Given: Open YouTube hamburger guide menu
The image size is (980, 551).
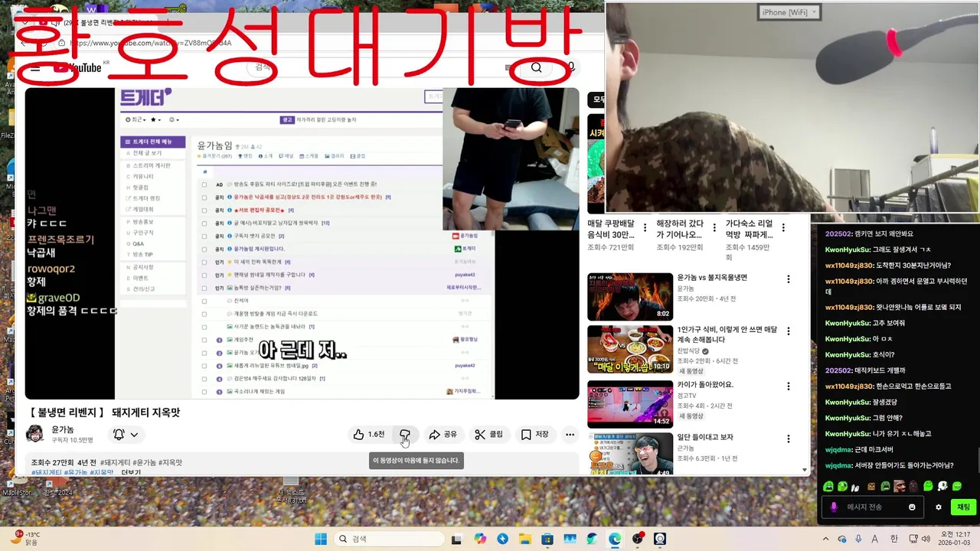Looking at the screenshot, I should pos(35,68).
